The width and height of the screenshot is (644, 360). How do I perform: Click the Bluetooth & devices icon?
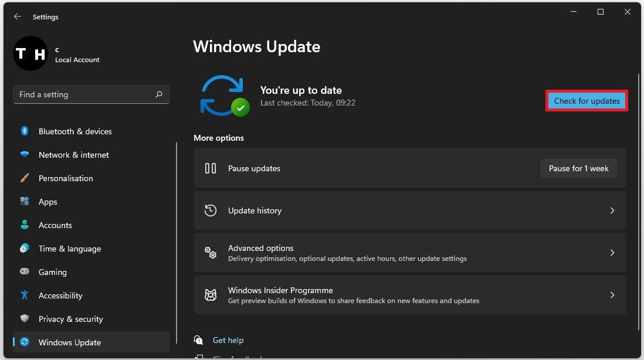click(x=25, y=131)
